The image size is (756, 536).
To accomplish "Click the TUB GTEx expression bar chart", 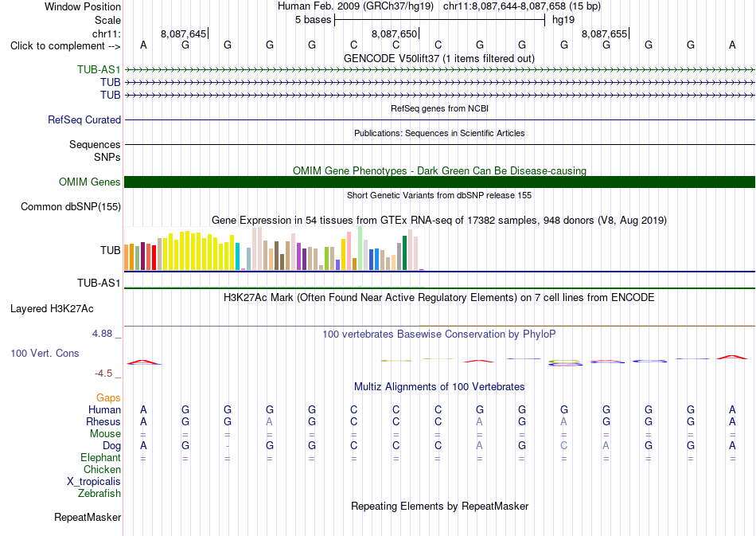I will [x=274, y=248].
